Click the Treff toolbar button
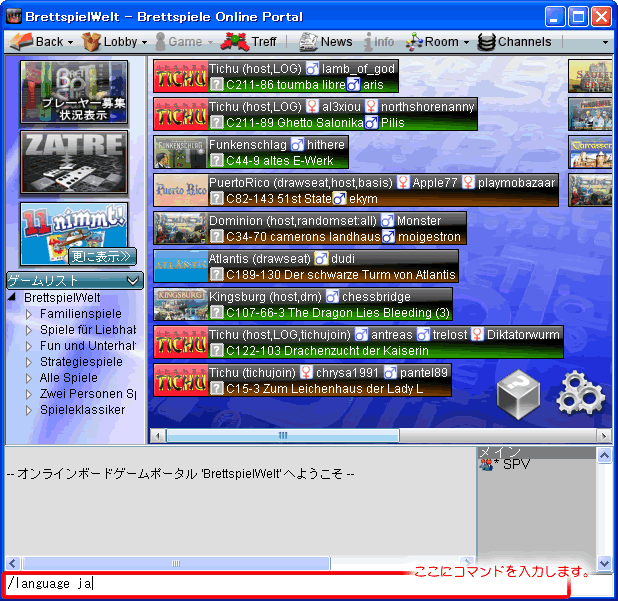This screenshot has width=618, height=601. (x=249, y=42)
